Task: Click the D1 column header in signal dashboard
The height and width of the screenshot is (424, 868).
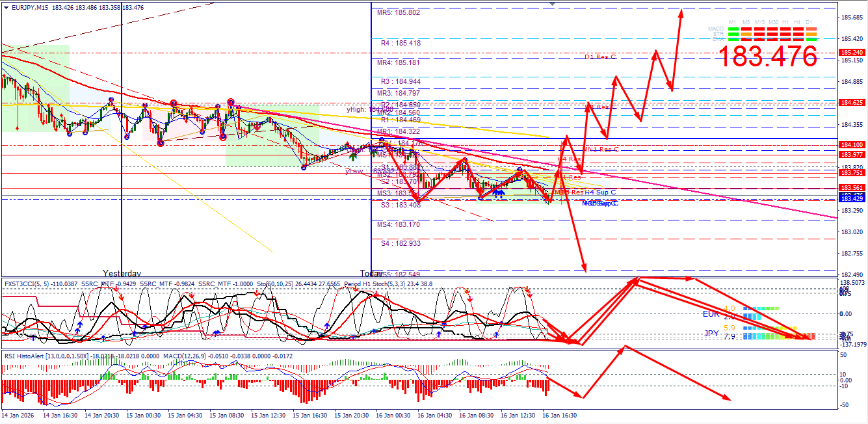Action: tap(809, 22)
